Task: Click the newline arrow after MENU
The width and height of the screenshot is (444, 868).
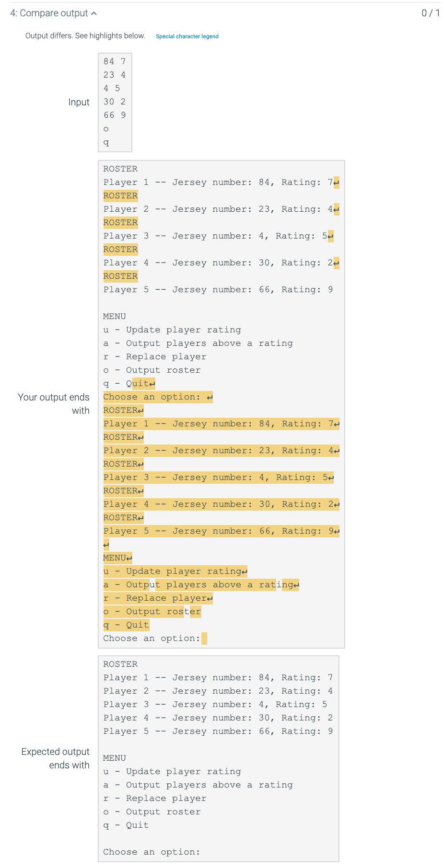Action: [129, 558]
